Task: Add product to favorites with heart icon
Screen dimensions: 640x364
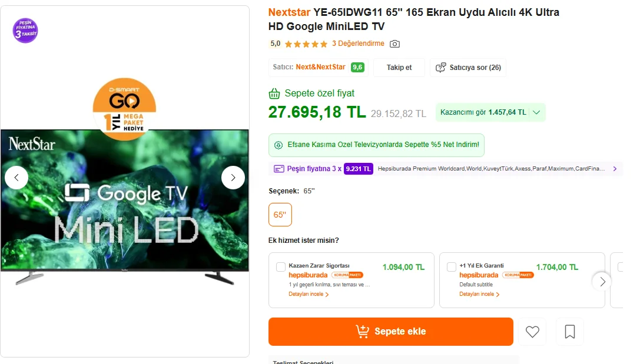Action: pyautogui.click(x=532, y=332)
